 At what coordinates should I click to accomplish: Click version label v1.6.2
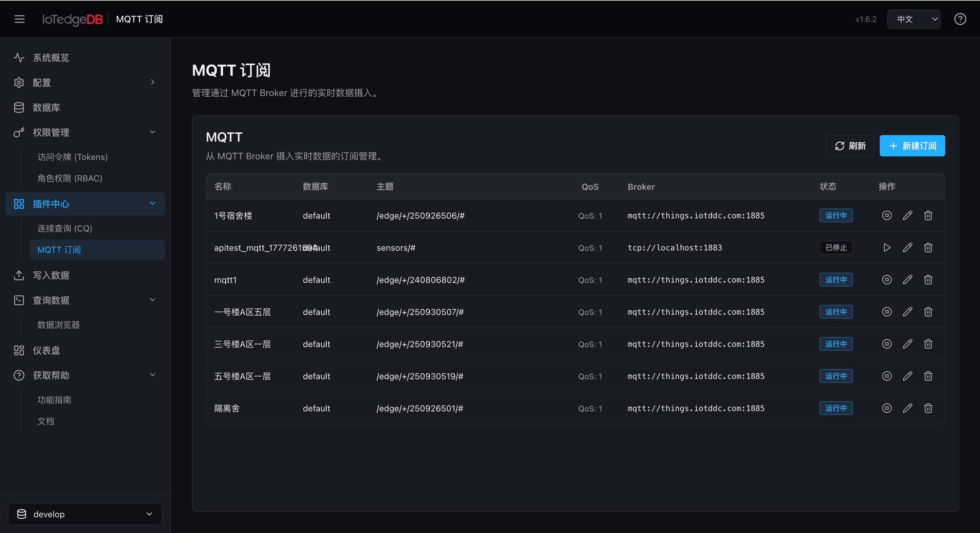(866, 19)
